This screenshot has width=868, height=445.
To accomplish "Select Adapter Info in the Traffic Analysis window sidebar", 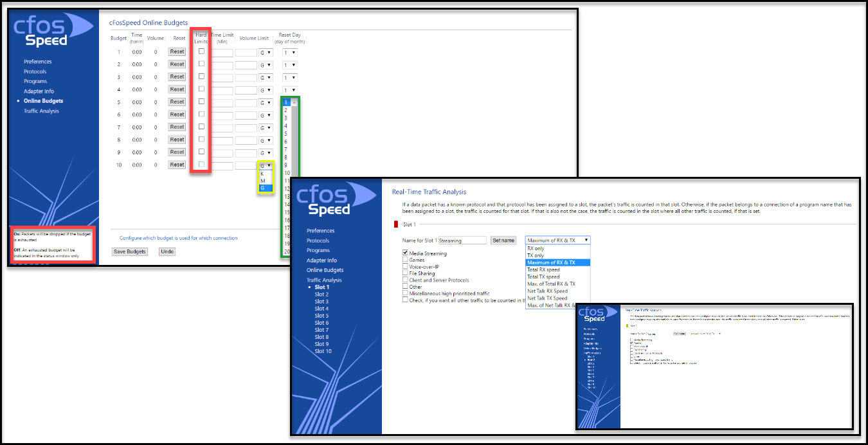I will (321, 260).
